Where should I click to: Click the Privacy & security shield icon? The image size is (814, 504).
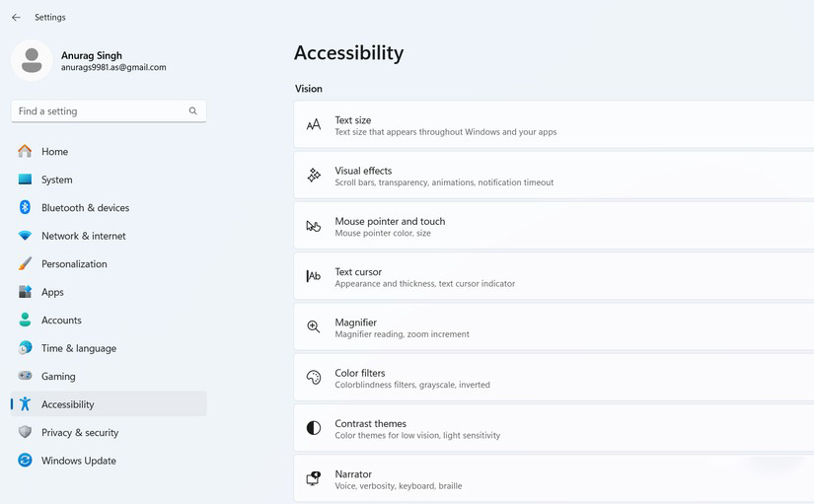pyautogui.click(x=25, y=432)
